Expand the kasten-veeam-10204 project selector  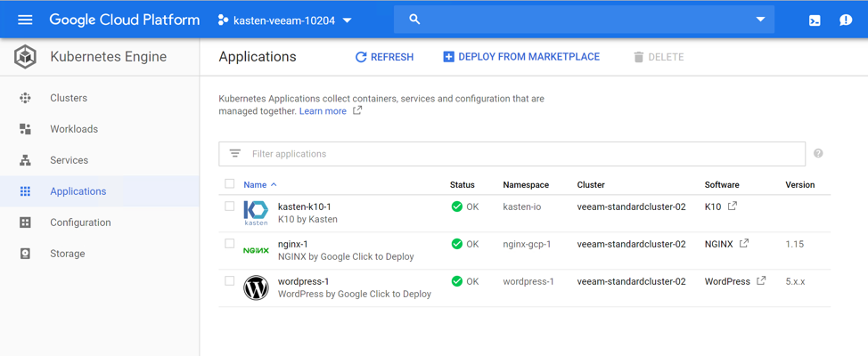(x=285, y=20)
